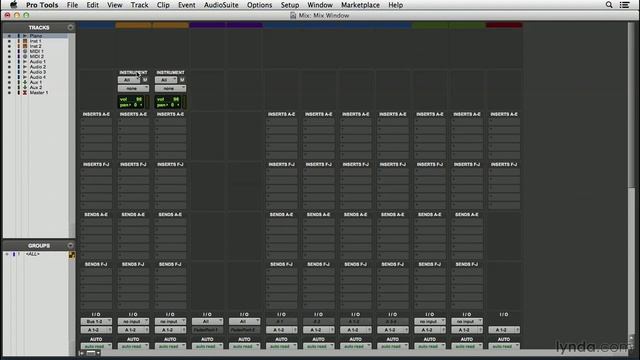Click the blue color bar above Piano strip

point(96,25)
